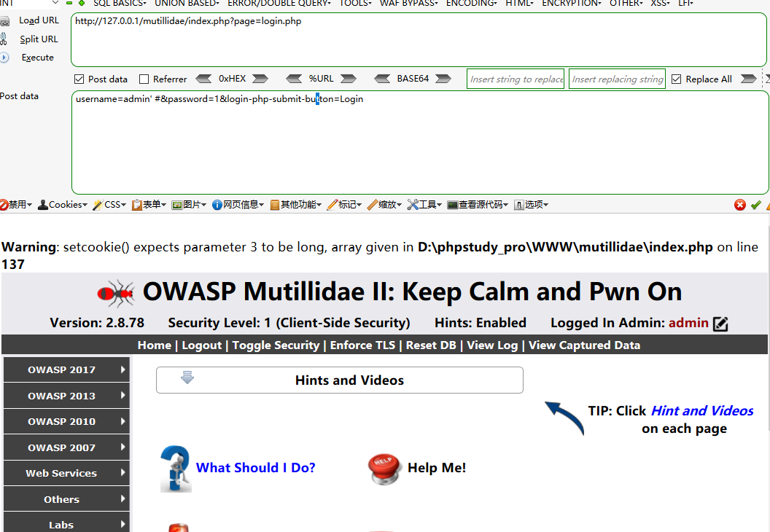Open the 选项 (Options) toolbar menu

tap(531, 205)
